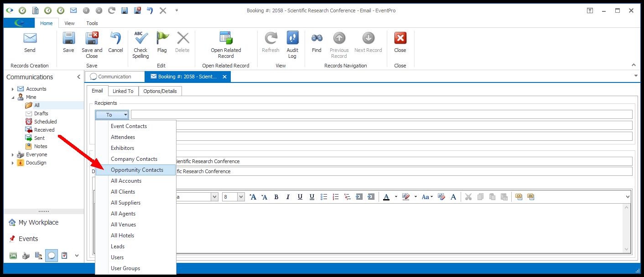Choose Event Contacts in recipient menu
644x277 pixels.
pyautogui.click(x=136, y=126)
